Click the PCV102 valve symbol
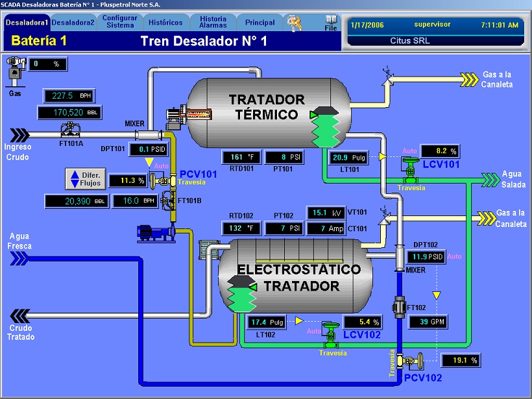Image resolution: width=532 pixels, height=399 pixels. (412, 360)
